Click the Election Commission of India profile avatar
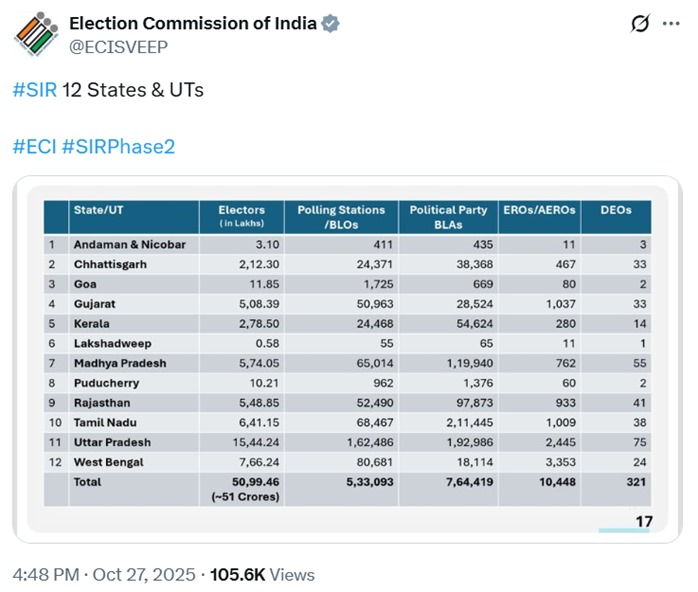The height and width of the screenshot is (592, 698). point(35,33)
